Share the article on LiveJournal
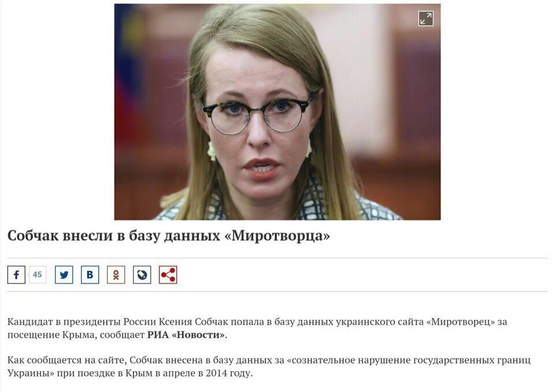Viewport: 555px width, 392px height. [x=142, y=275]
